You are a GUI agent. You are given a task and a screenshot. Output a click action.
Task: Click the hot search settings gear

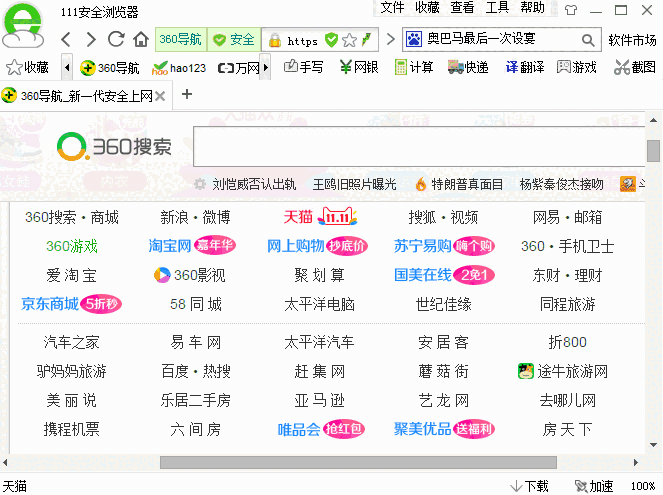click(200, 184)
